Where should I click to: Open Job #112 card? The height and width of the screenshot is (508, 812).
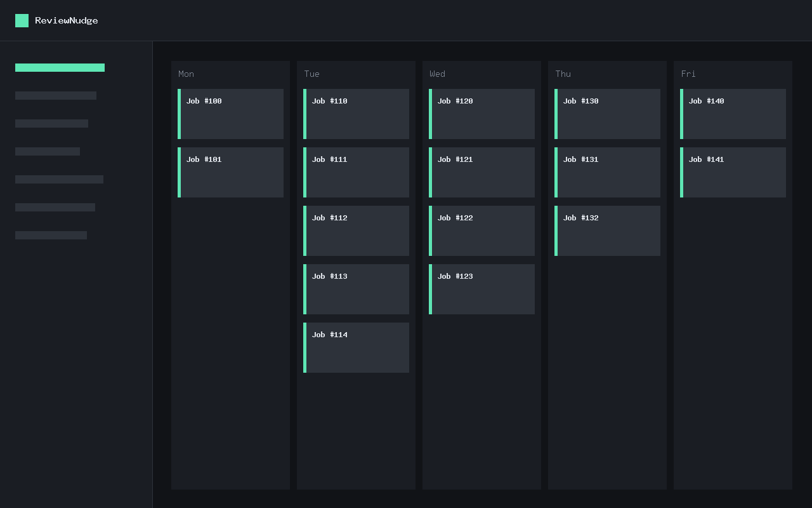(356, 231)
